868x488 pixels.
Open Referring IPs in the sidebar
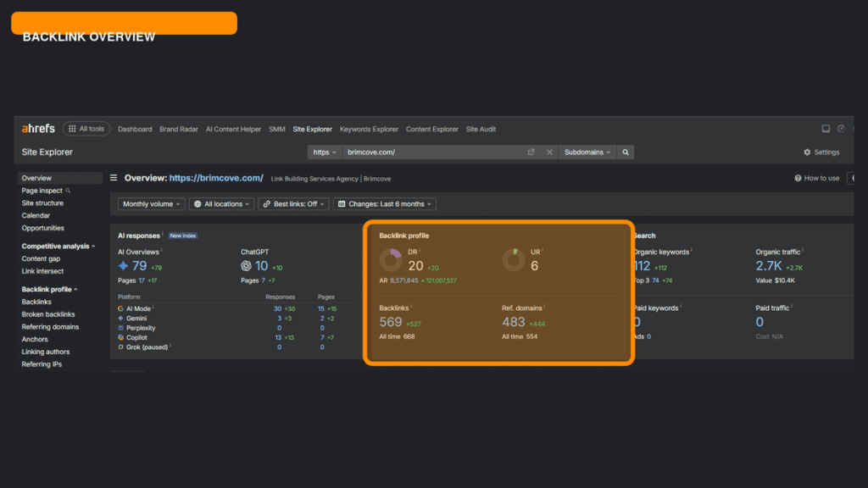click(x=42, y=364)
